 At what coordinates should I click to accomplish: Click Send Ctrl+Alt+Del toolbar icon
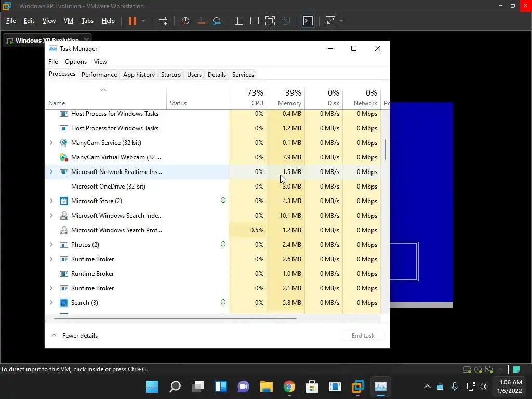(x=163, y=21)
